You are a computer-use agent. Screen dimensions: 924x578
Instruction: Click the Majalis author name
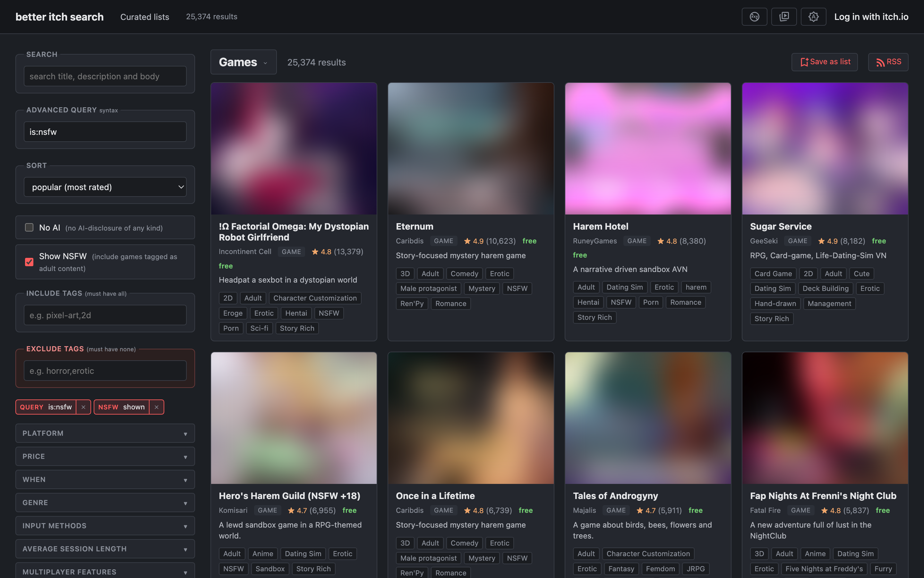[584, 510]
